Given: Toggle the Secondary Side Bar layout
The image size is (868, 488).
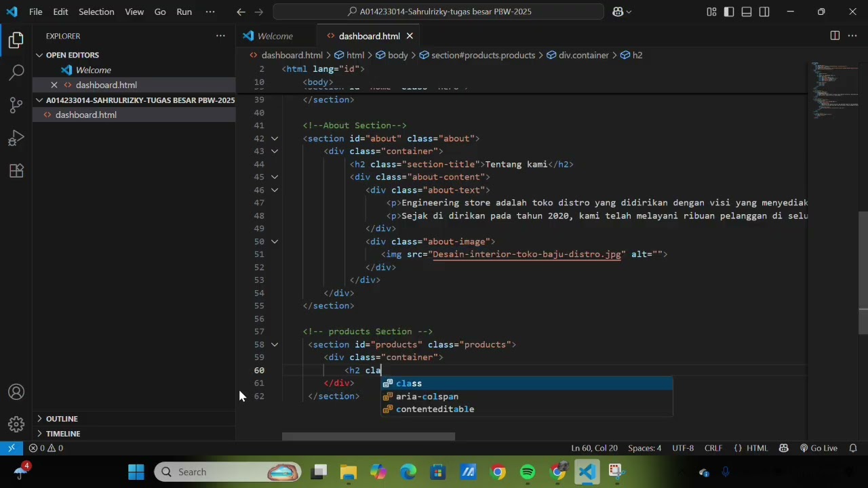Looking at the screenshot, I should tap(764, 12).
